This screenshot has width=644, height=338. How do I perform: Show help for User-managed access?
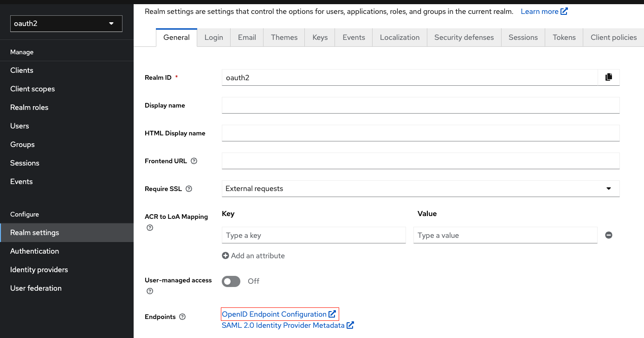pos(150,291)
